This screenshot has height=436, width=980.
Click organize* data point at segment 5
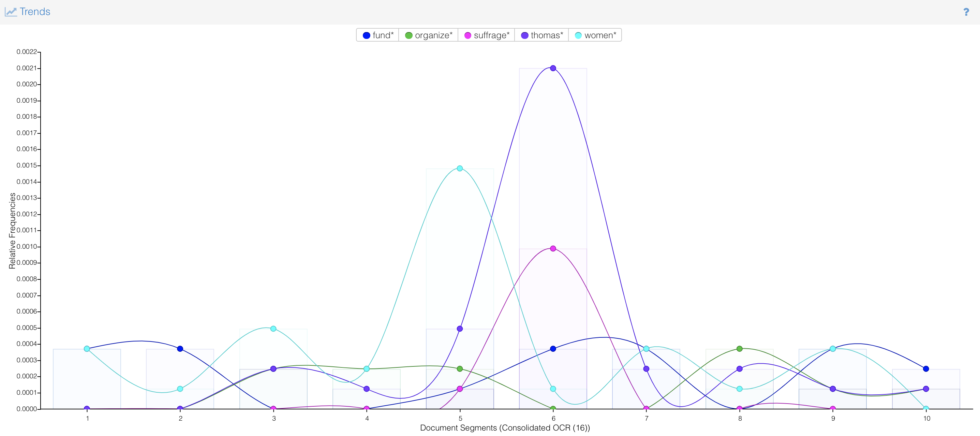coord(460,368)
